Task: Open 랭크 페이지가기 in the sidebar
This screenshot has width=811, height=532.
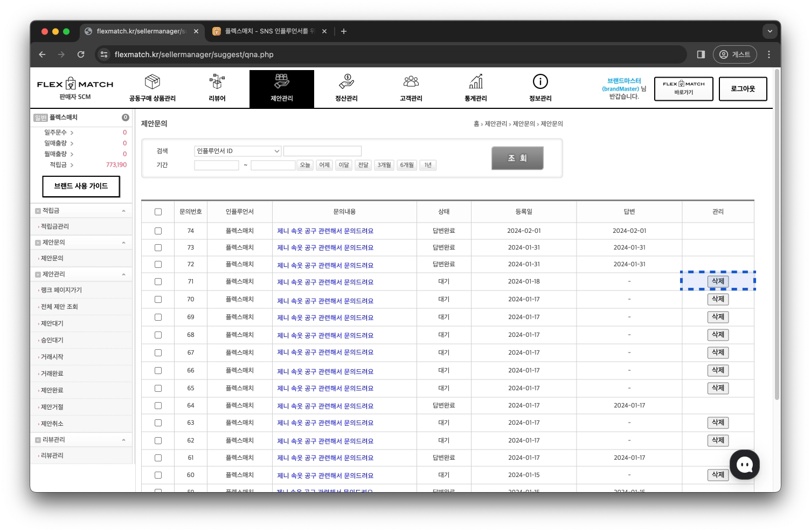Action: click(x=61, y=290)
